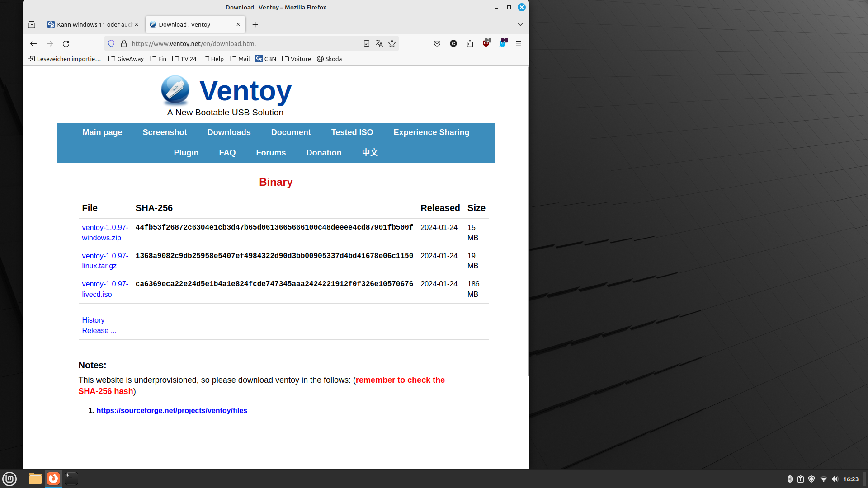The width and height of the screenshot is (868, 488).
Task: Click the uBlock Origin shield icon
Action: coord(486,44)
